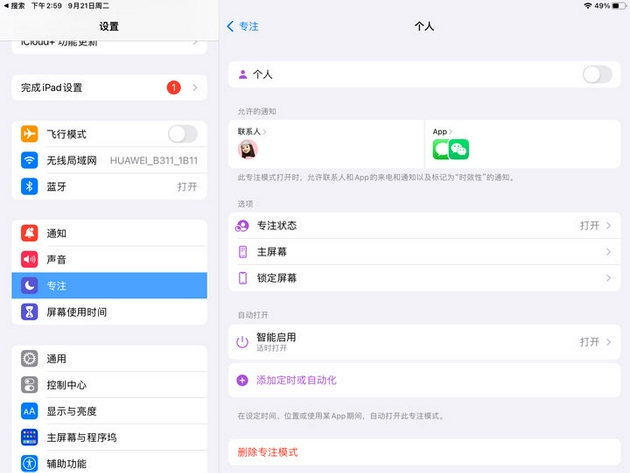Image resolution: width=630 pixels, height=473 pixels.
Task: Tap the 通用 gear icon
Action: click(29, 358)
